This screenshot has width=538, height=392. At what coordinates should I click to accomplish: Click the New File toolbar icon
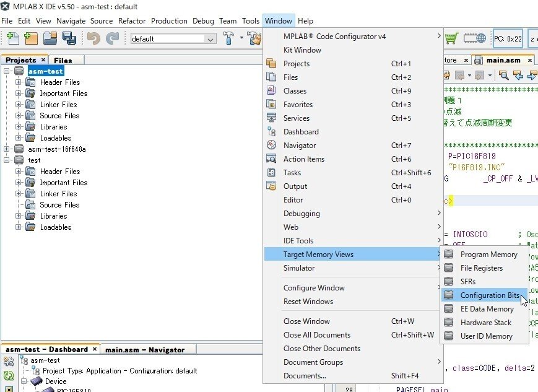pyautogui.click(x=13, y=38)
